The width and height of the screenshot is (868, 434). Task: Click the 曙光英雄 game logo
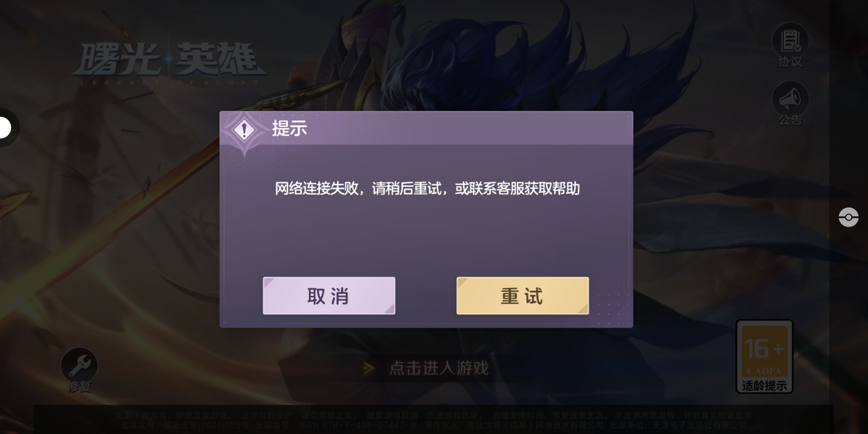tap(169, 59)
